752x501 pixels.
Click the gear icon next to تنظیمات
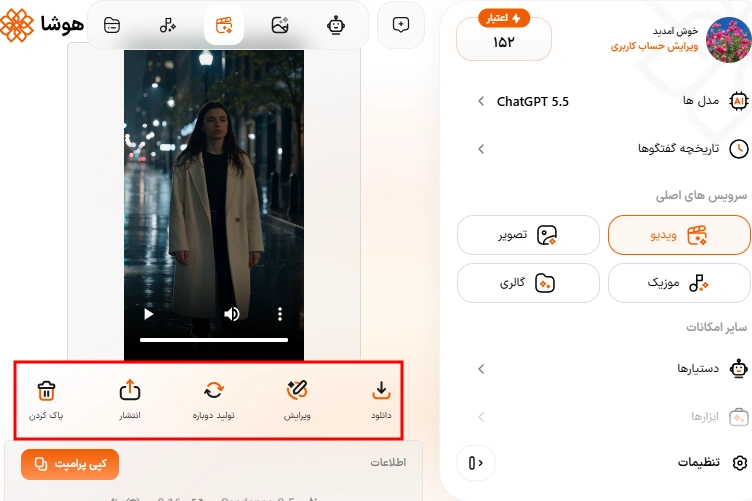tap(740, 463)
